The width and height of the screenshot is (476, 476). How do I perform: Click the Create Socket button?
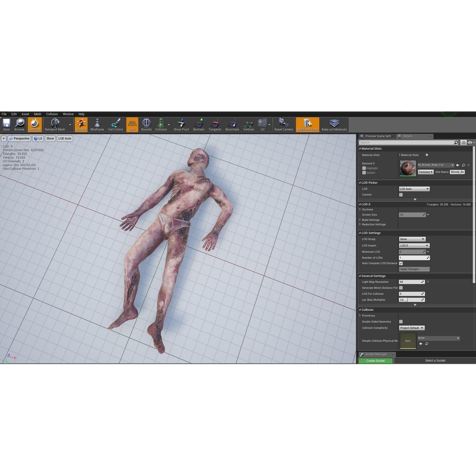375,361
